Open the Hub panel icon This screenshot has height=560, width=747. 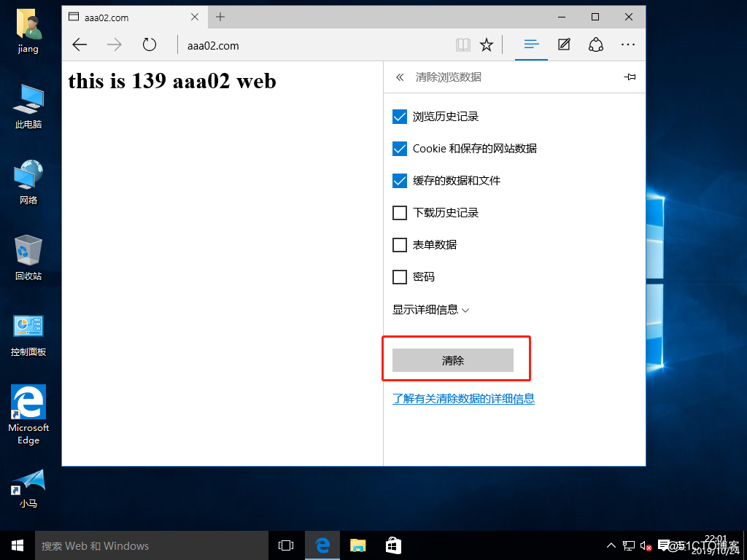(x=531, y=45)
